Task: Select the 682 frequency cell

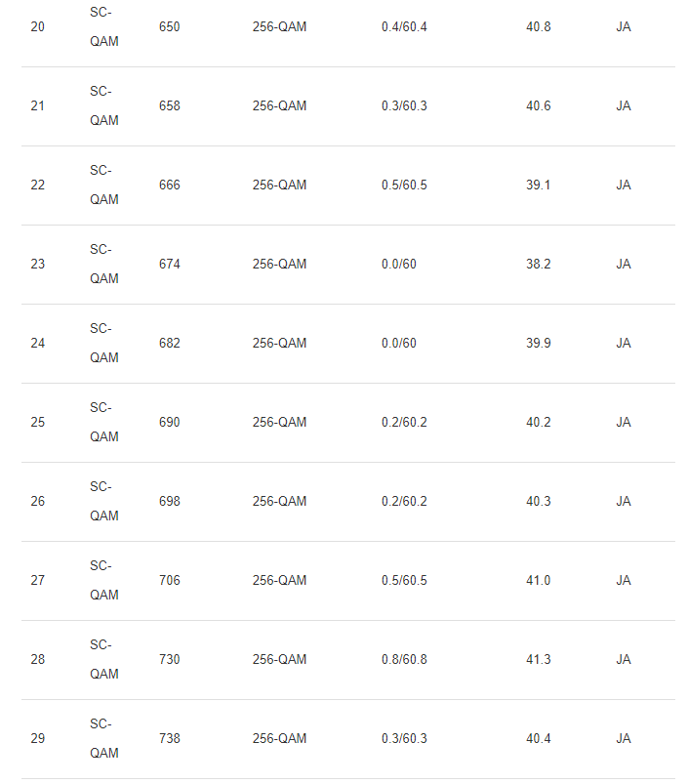Action: [x=170, y=343]
